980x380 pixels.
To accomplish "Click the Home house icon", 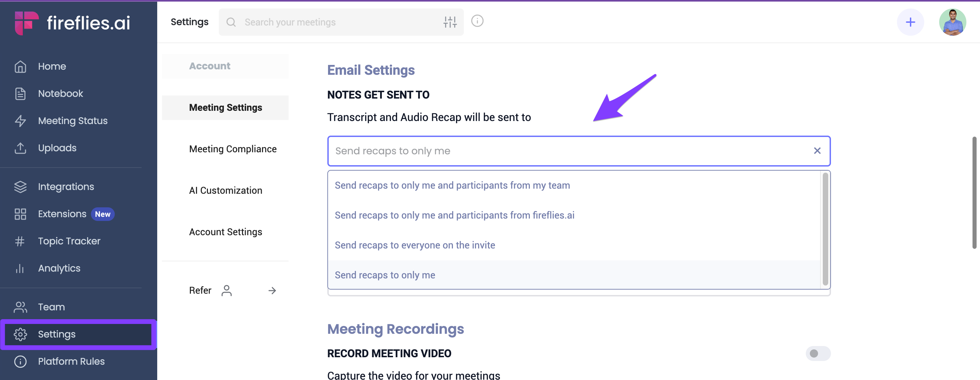I will [20, 67].
